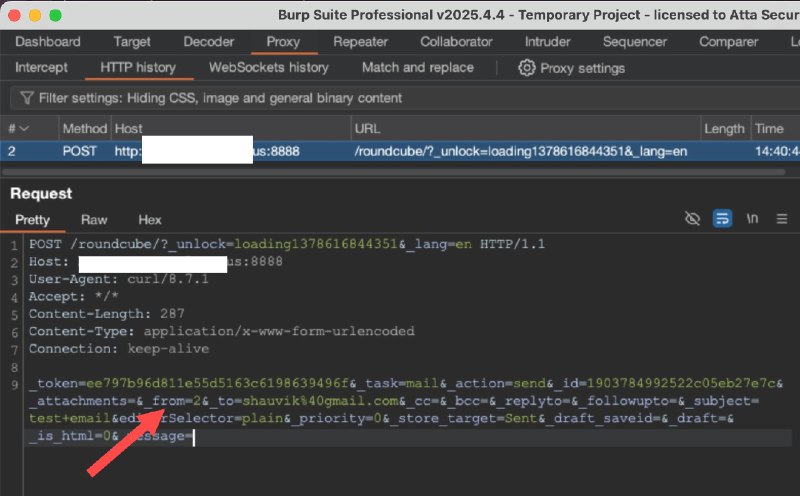Toggle line wrapping in the request editor
Screen dimensions: 800x496
(x=722, y=219)
